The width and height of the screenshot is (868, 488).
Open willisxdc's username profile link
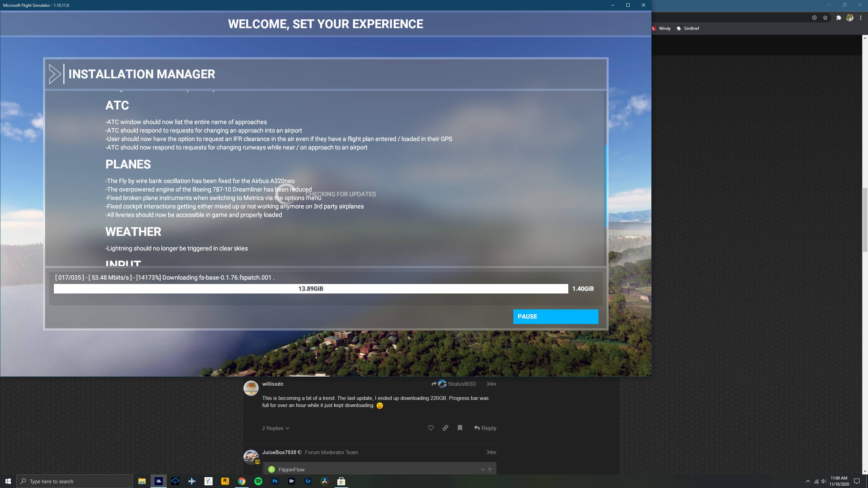pyautogui.click(x=273, y=384)
